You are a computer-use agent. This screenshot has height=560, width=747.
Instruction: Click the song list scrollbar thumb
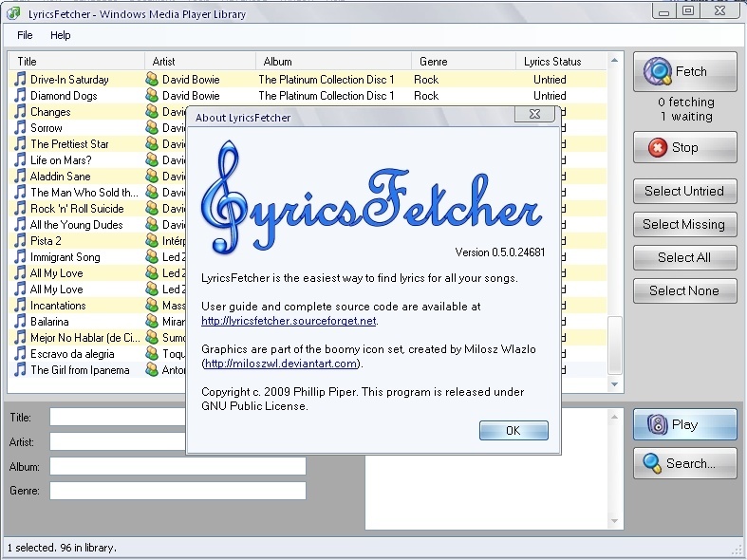click(x=615, y=345)
